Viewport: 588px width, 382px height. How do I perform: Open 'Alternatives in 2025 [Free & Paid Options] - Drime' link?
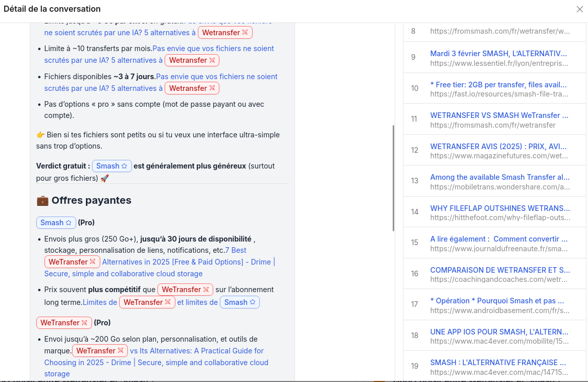tap(189, 262)
